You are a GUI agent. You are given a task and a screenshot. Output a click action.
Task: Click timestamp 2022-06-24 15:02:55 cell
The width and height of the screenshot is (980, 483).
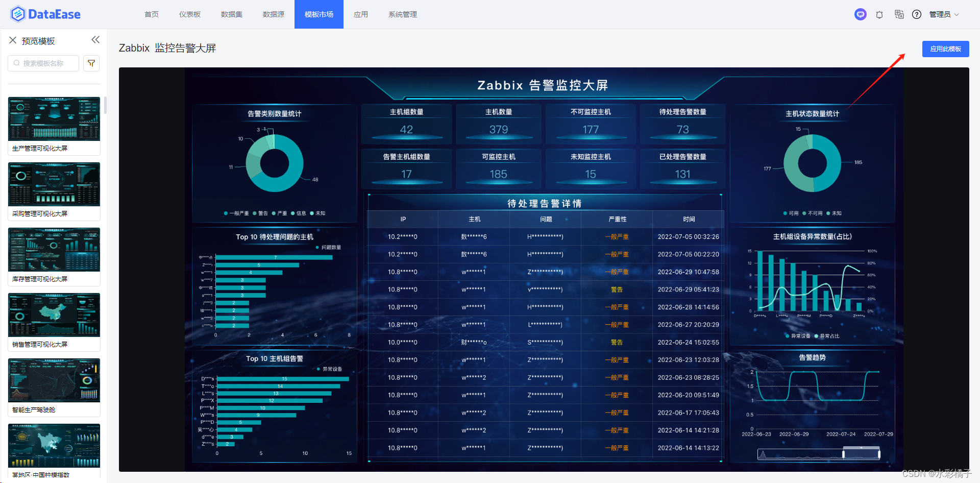[x=689, y=343]
